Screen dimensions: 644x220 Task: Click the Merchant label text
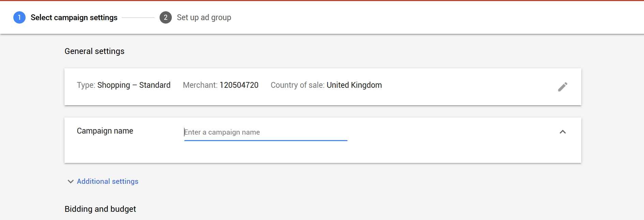click(x=200, y=85)
